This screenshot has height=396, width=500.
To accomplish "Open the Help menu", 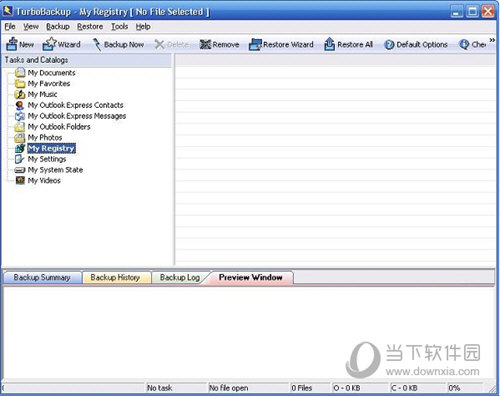I will click(143, 26).
